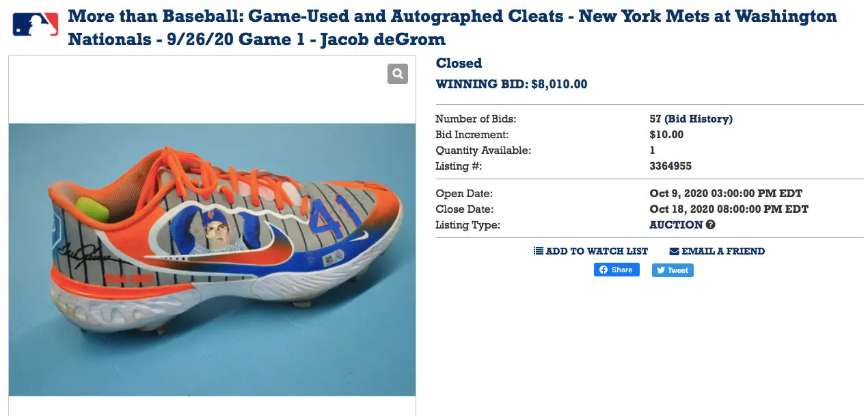Click the auction title heading
Viewport: 868px width, 416px height.
coord(451,27)
